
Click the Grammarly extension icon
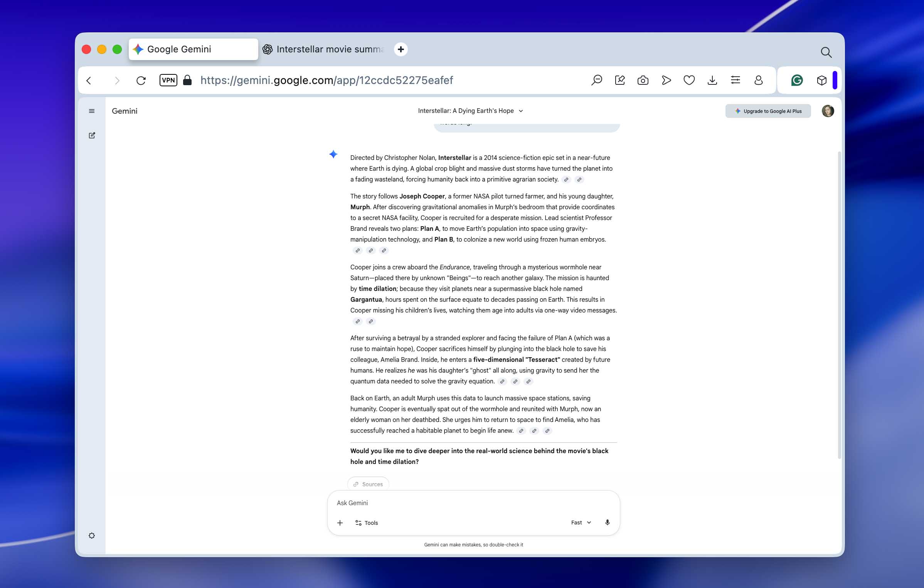tap(797, 80)
